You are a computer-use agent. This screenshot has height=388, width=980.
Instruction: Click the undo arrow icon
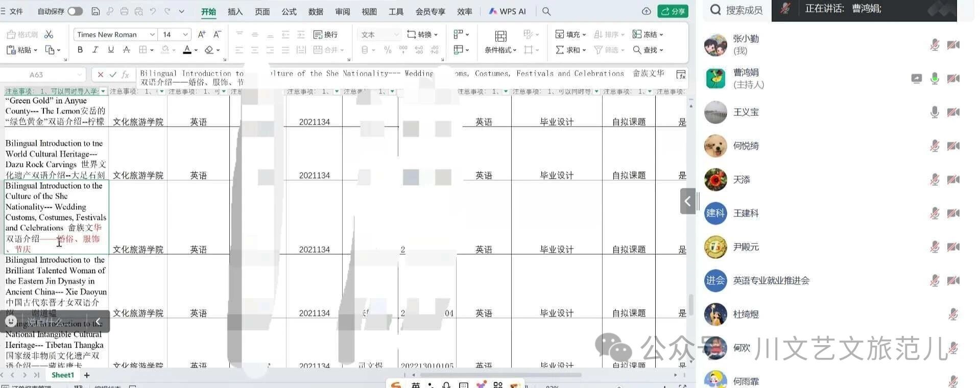pos(153,11)
